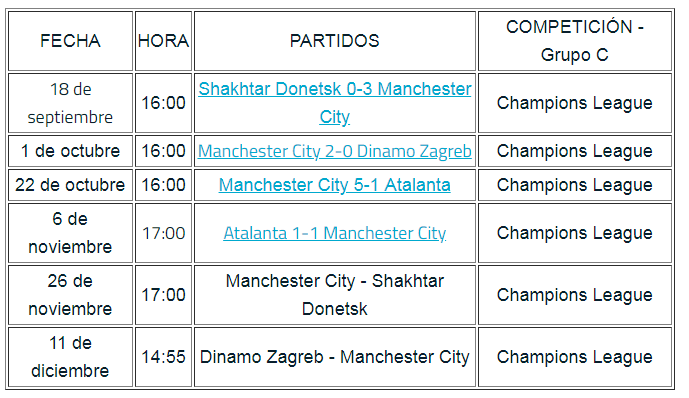The width and height of the screenshot is (689, 398).
Task: Click Dinamo Zagreb - Manchester City match cell
Action: pyautogui.click(x=334, y=357)
